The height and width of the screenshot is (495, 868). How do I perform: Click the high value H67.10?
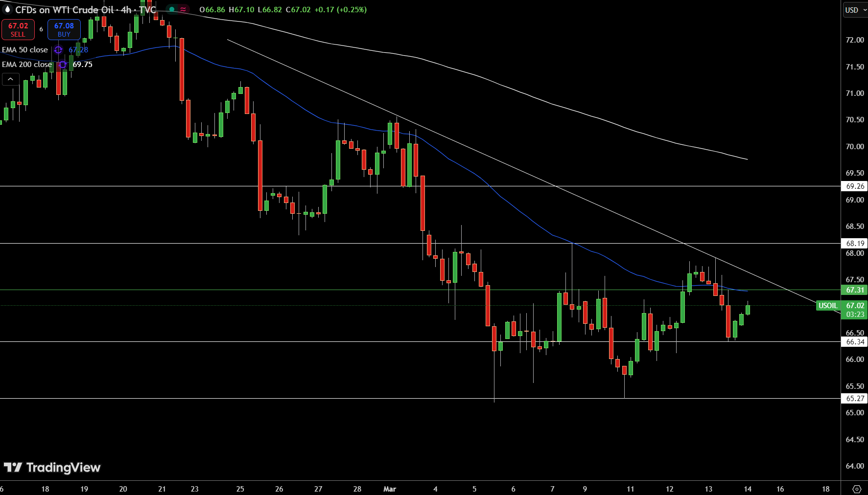(x=241, y=10)
